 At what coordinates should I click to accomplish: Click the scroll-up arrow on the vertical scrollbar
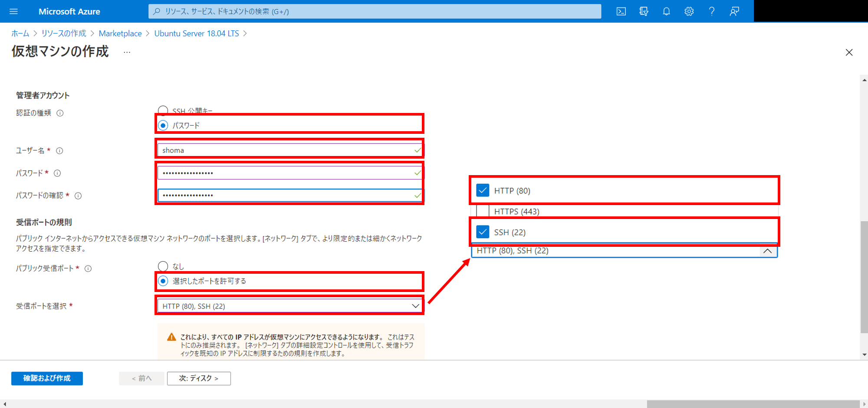(x=864, y=80)
